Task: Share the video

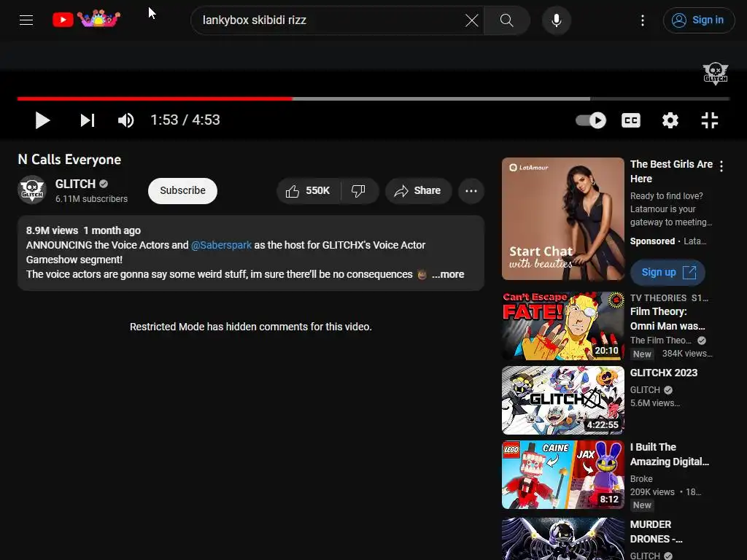Action: [418, 190]
